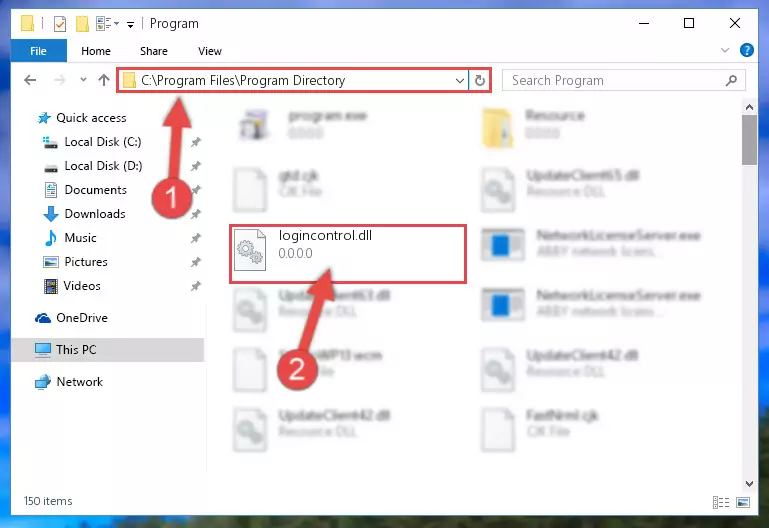Click the Properties icon in the title bar
The width and height of the screenshot is (769, 528).
[x=59, y=23]
